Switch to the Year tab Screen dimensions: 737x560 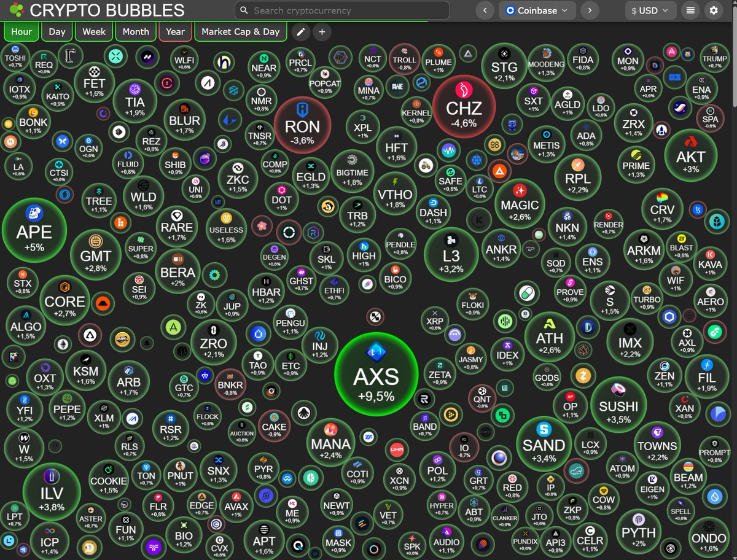click(x=175, y=32)
